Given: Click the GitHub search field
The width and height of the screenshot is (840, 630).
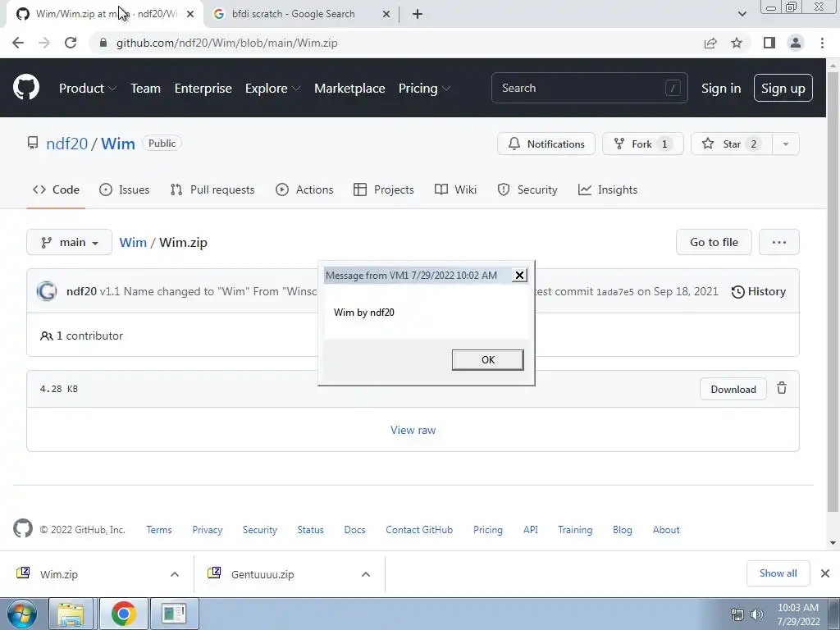Looking at the screenshot, I should [589, 88].
